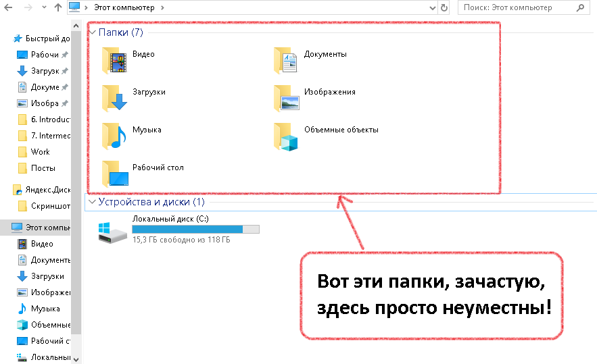
Task: Click the Устройства и диски (1) header text
Action: click(151, 202)
